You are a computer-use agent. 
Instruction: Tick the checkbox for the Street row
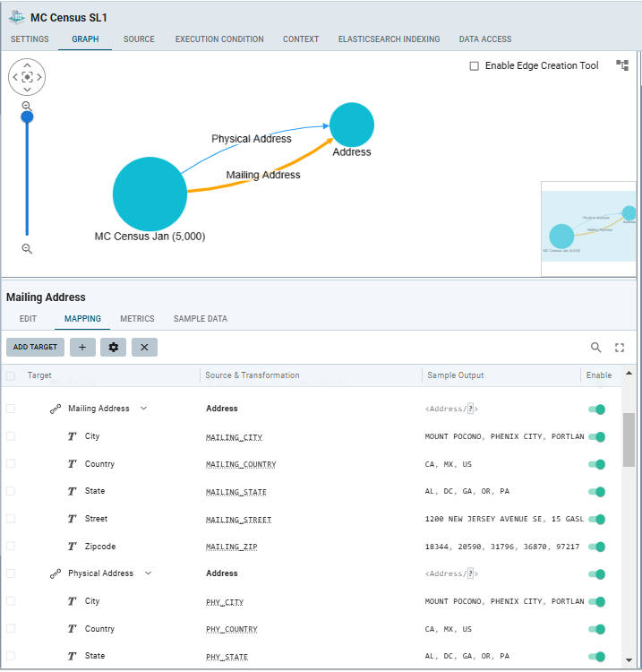11,519
